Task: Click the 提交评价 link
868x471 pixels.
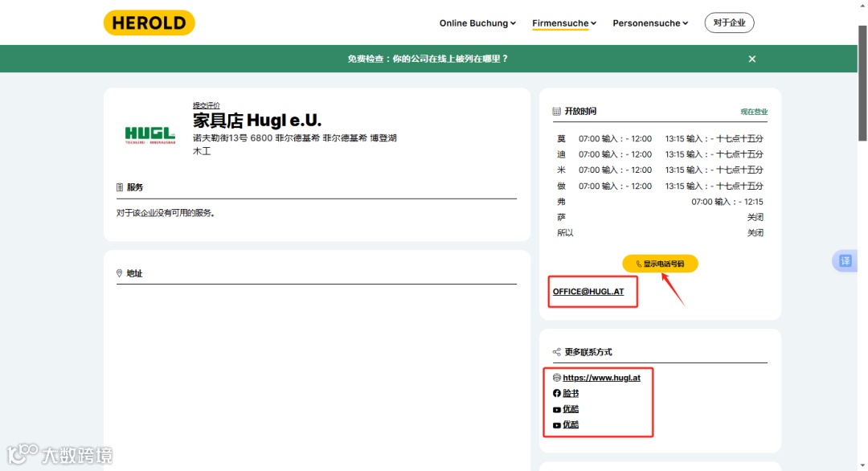Action: pos(206,105)
